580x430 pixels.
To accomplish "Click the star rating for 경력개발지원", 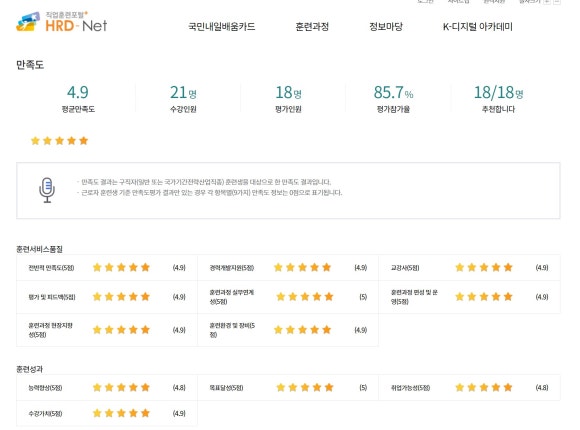I will click(302, 267).
